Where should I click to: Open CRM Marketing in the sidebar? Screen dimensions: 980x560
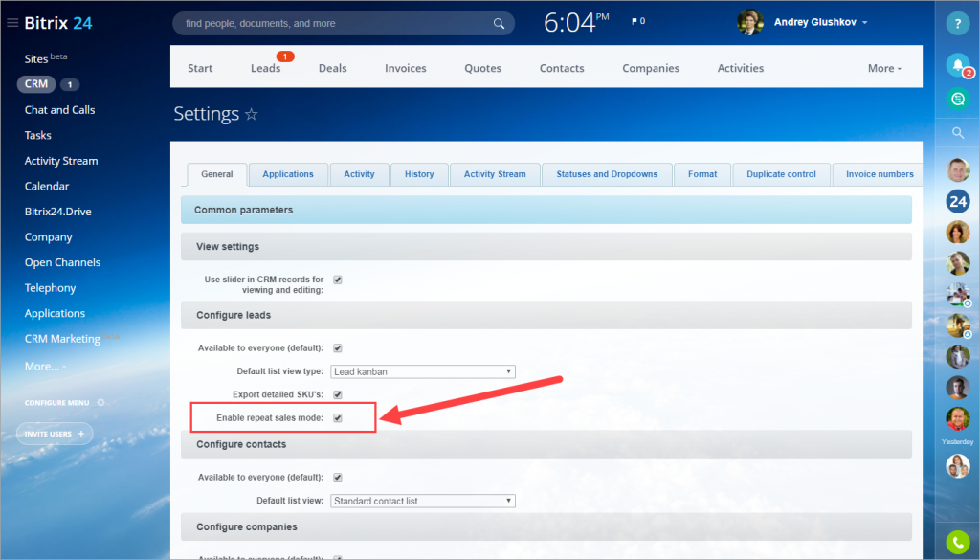[62, 339]
